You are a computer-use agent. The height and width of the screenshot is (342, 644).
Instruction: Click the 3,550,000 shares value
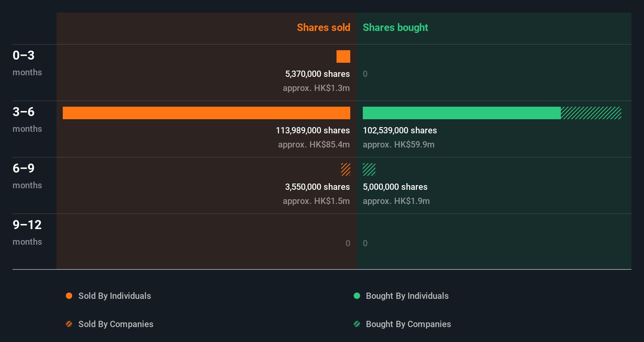pos(317,187)
